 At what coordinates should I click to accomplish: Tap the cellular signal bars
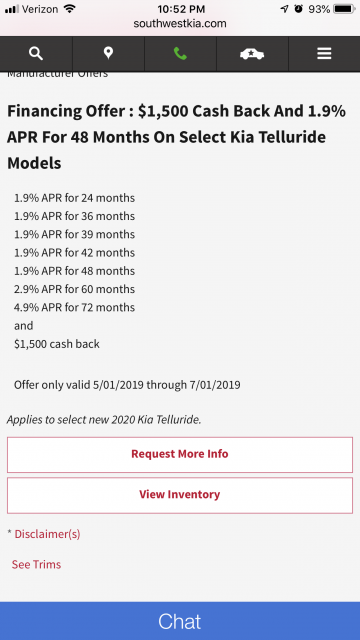coord(12,9)
